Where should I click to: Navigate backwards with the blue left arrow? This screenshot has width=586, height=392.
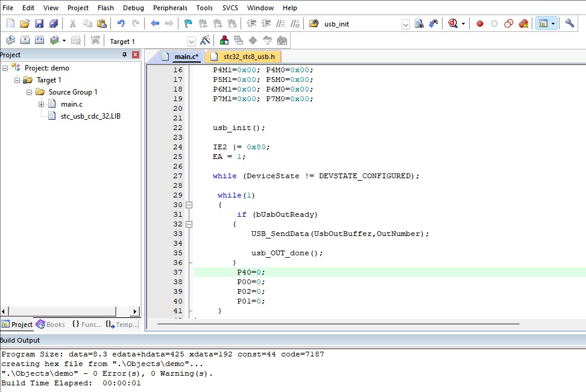coord(155,23)
